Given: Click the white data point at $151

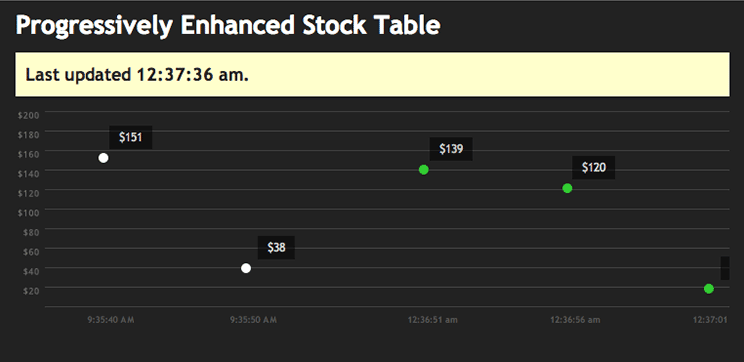Looking at the screenshot, I should [x=103, y=158].
